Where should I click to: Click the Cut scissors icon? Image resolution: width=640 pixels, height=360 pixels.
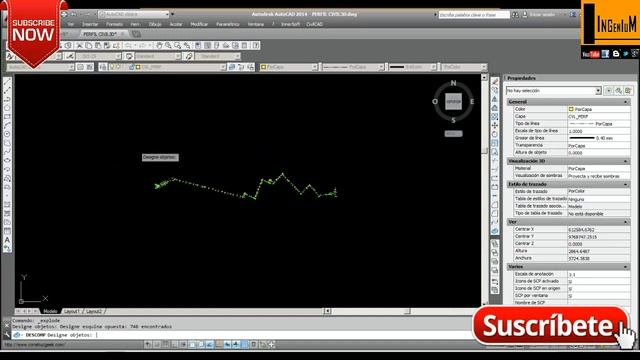[80, 46]
